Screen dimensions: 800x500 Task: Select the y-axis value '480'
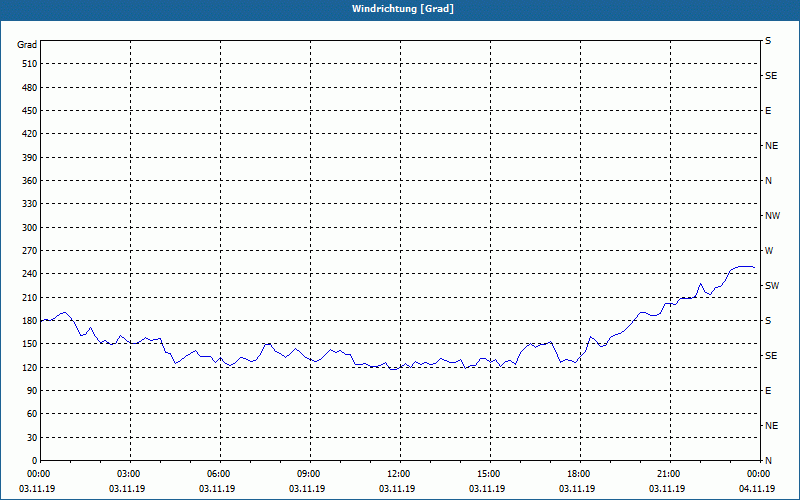(30, 87)
